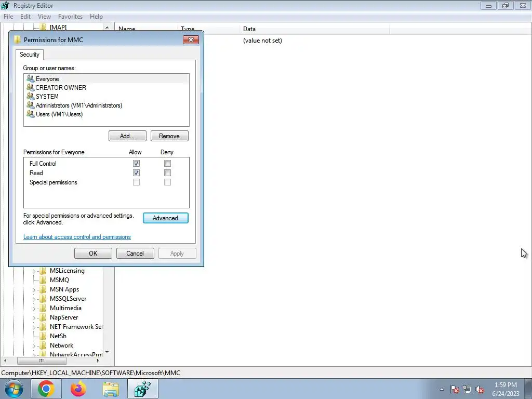Click the SYSTEM group user icon
532x399 pixels.
tap(31, 96)
